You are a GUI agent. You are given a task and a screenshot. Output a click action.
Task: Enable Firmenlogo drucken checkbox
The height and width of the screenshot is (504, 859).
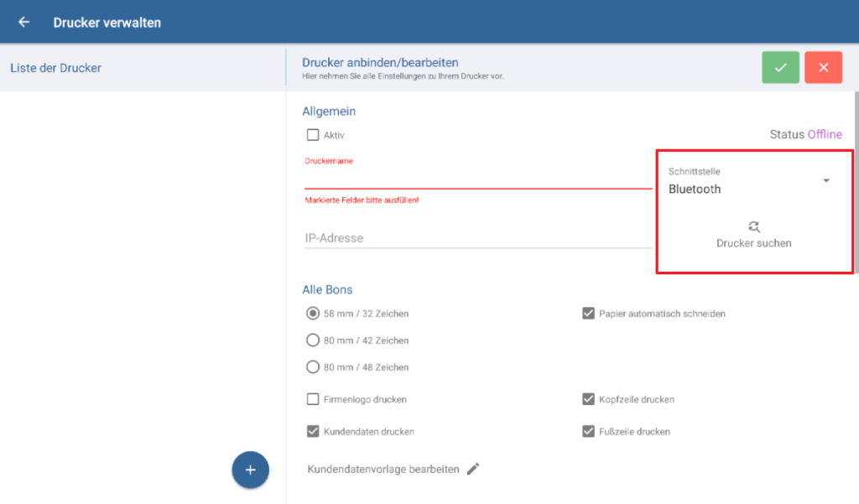[x=313, y=399]
